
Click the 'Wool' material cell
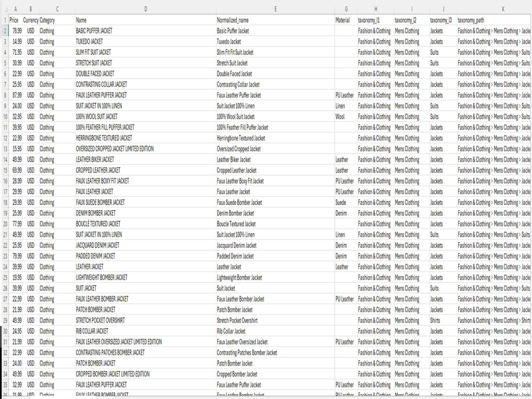pos(346,117)
